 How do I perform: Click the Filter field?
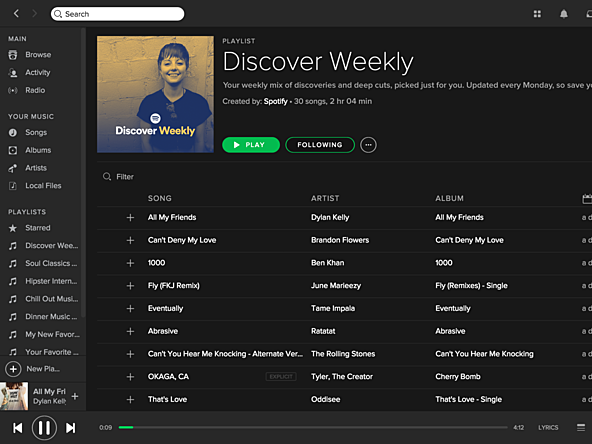pos(125,177)
